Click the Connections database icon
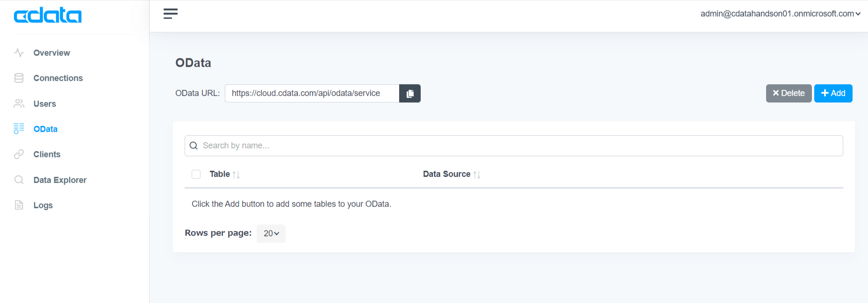 [19, 78]
